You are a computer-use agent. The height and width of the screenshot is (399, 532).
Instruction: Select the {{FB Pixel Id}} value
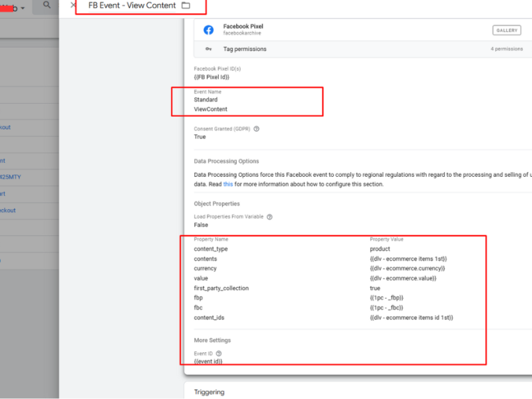coord(211,77)
